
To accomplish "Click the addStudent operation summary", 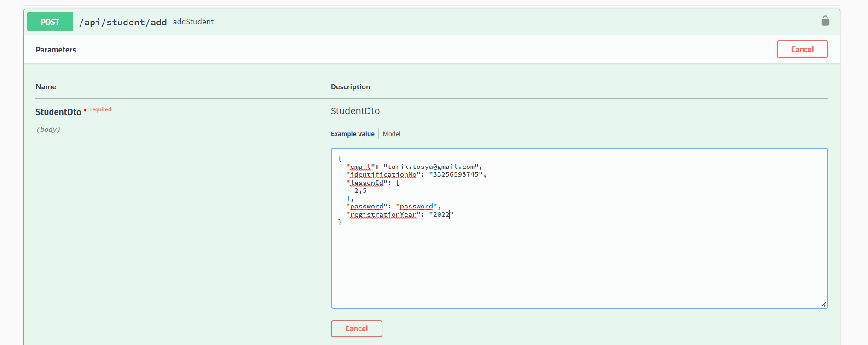I will pyautogui.click(x=193, y=22).
